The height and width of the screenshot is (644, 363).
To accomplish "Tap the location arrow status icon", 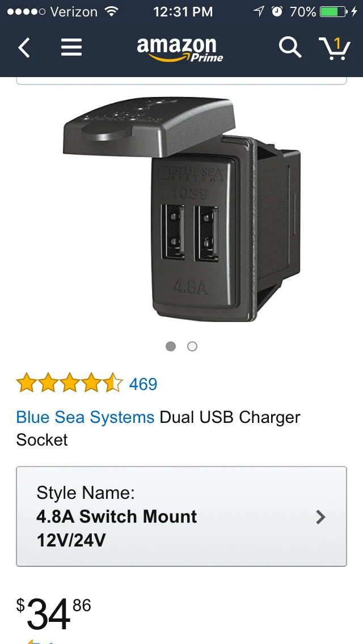I will tap(259, 11).
